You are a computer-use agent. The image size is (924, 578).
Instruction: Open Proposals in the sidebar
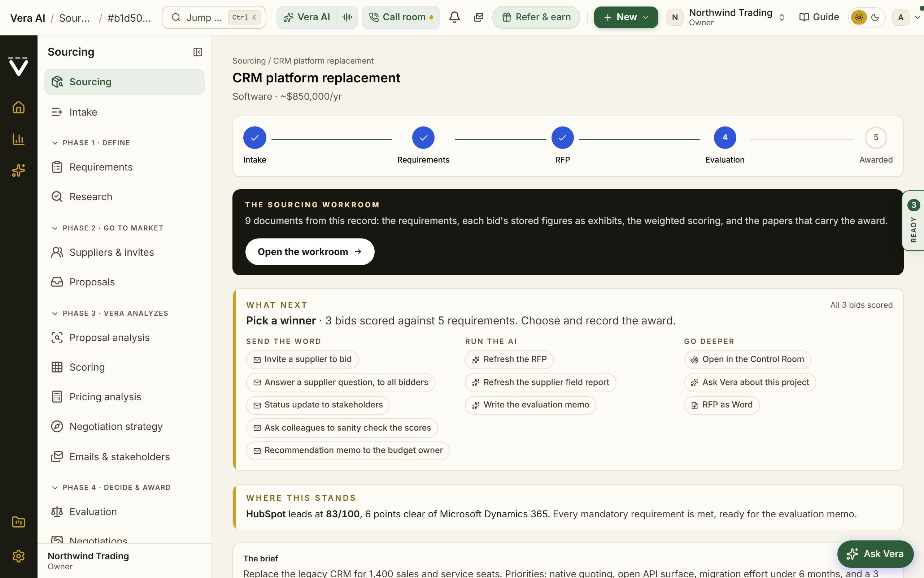(x=125, y=282)
